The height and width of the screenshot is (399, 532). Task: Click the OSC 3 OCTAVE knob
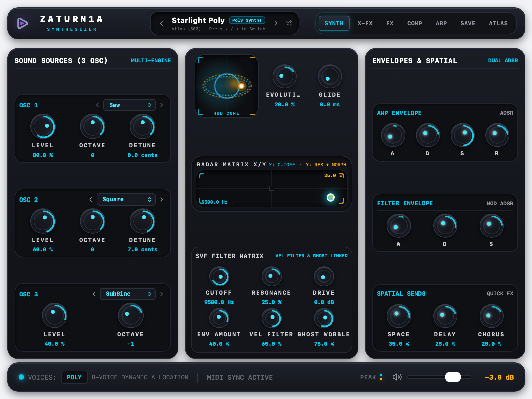(130, 316)
